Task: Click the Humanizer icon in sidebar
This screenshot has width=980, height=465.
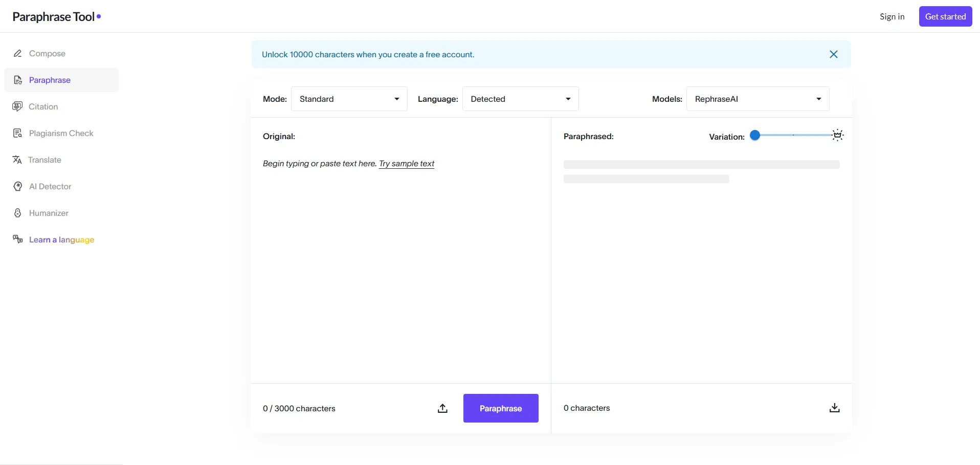Action: pyautogui.click(x=18, y=213)
